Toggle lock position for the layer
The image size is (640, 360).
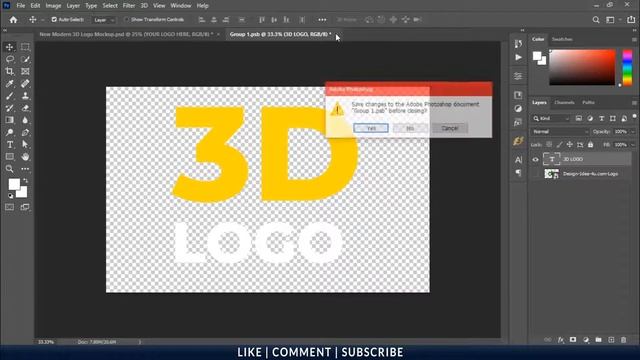click(x=570, y=144)
